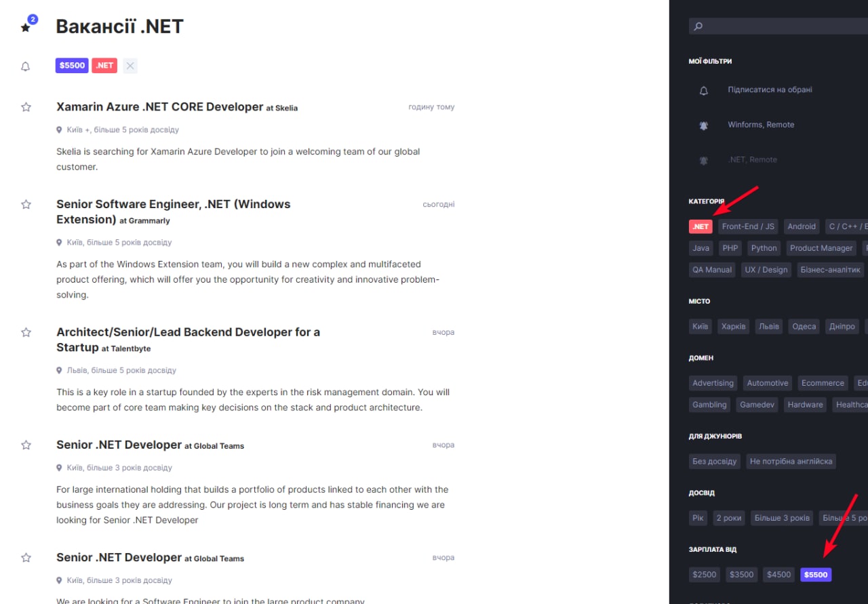Select experience Більше 3 років
The height and width of the screenshot is (604, 868).
782,518
